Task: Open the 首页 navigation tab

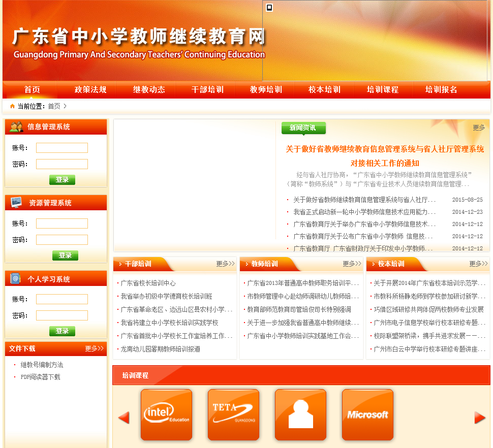Action: pyautogui.click(x=32, y=89)
